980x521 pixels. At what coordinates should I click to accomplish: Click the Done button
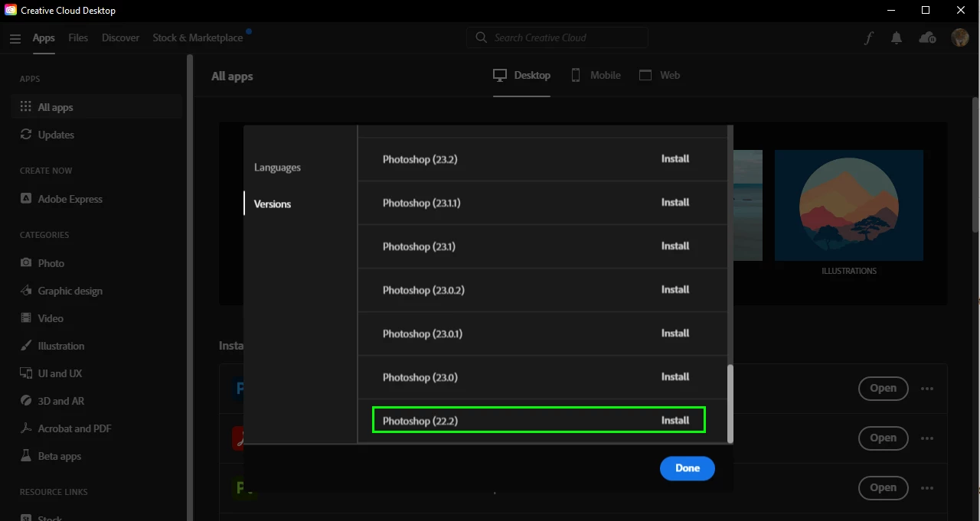coord(688,468)
